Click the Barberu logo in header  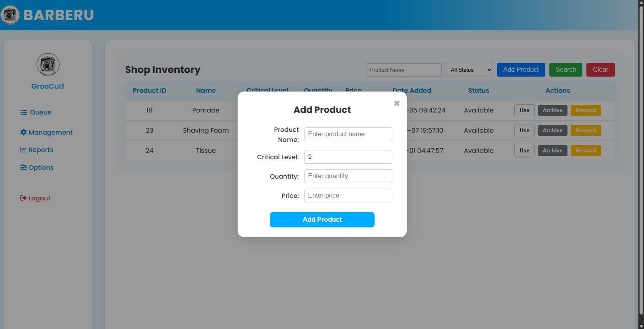10,15
